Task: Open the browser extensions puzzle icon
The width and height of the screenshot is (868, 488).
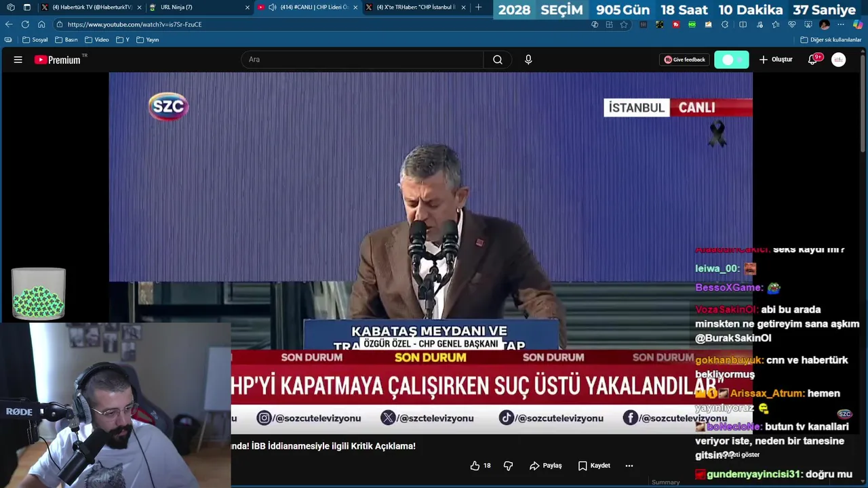Action: (725, 24)
